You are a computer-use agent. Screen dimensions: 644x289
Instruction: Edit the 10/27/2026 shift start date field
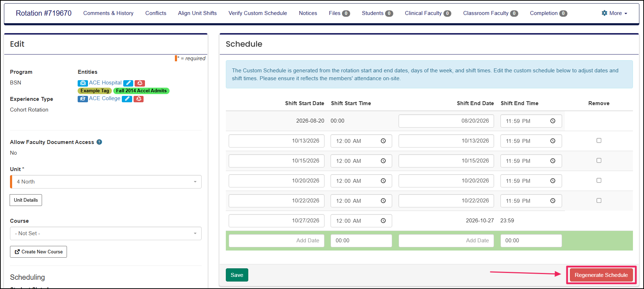pos(276,221)
